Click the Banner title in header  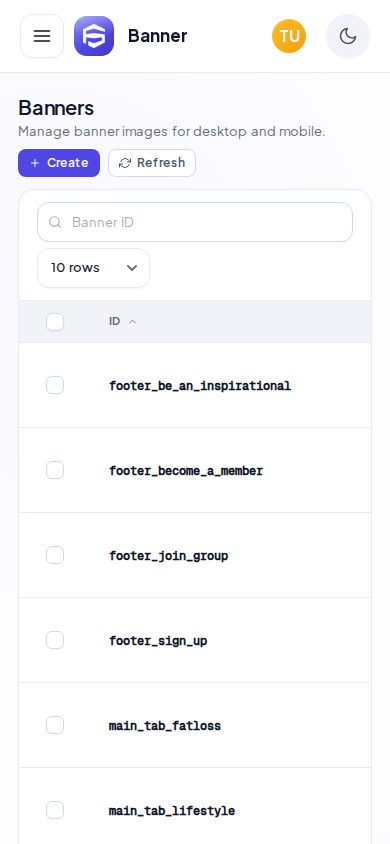point(158,36)
